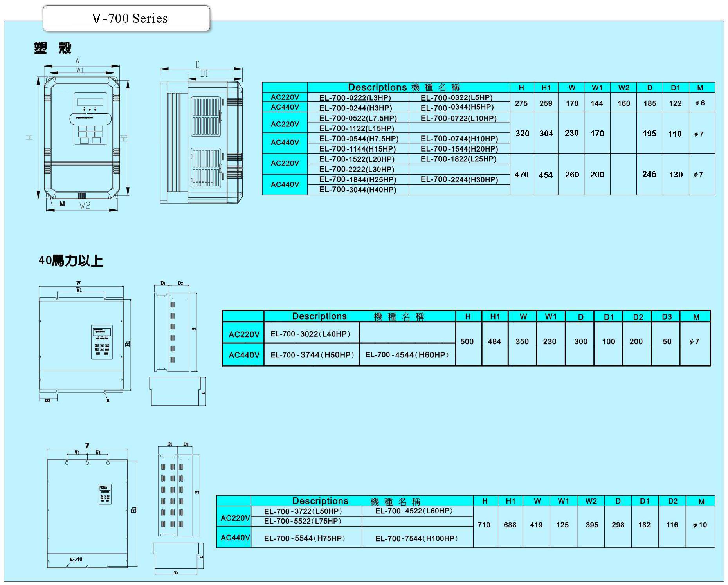This screenshot has height=585, width=728.
Task: Click the H1 value 304 cell
Action: (x=546, y=134)
